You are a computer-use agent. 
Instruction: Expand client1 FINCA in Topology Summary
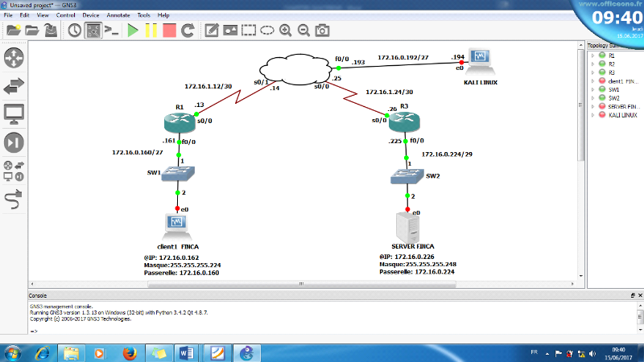coord(592,81)
